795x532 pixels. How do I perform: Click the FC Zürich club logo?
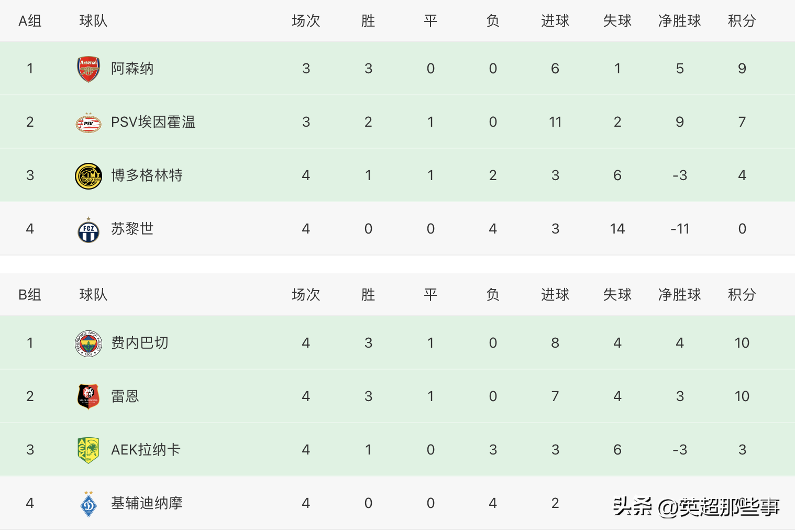[x=89, y=230]
